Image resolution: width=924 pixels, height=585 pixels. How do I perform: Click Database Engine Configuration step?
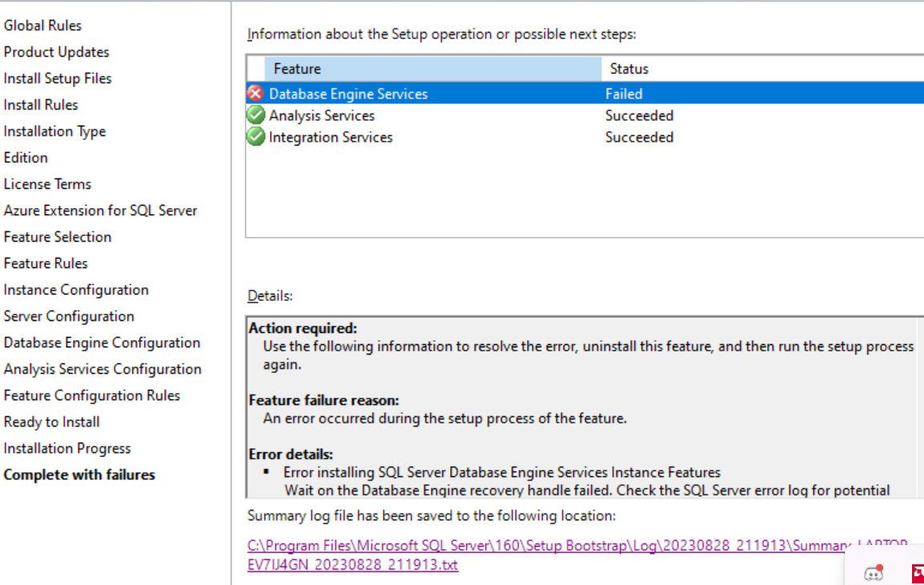tap(102, 343)
